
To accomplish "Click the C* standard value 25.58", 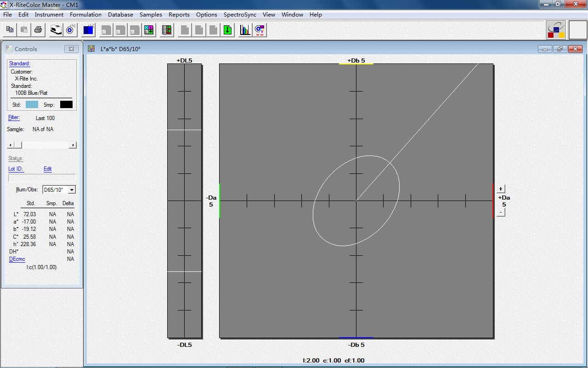I will pyautogui.click(x=29, y=237).
